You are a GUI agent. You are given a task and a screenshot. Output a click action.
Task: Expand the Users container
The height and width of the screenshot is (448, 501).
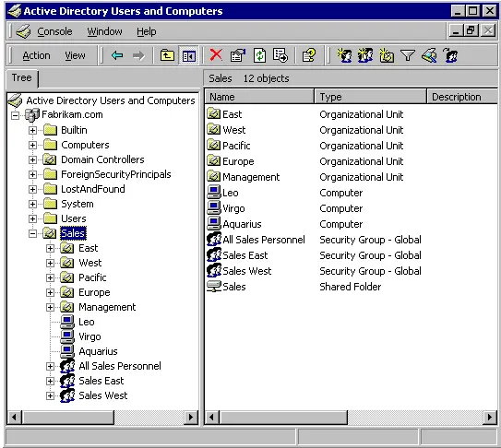coord(32,218)
